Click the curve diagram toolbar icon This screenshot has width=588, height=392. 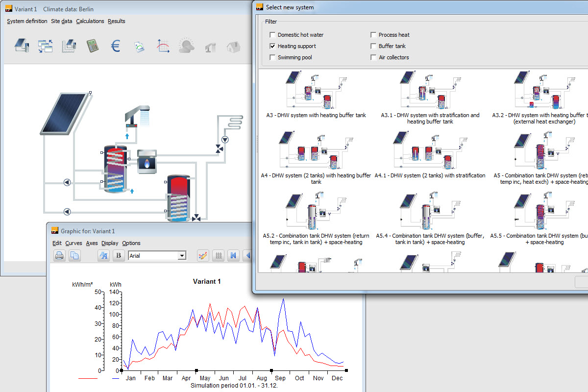tap(162, 46)
